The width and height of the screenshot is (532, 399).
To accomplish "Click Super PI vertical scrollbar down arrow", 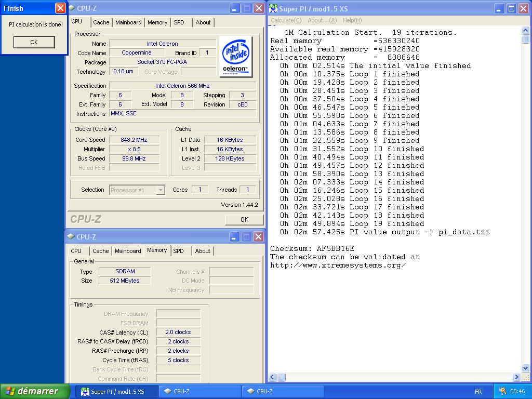I will point(525,368).
